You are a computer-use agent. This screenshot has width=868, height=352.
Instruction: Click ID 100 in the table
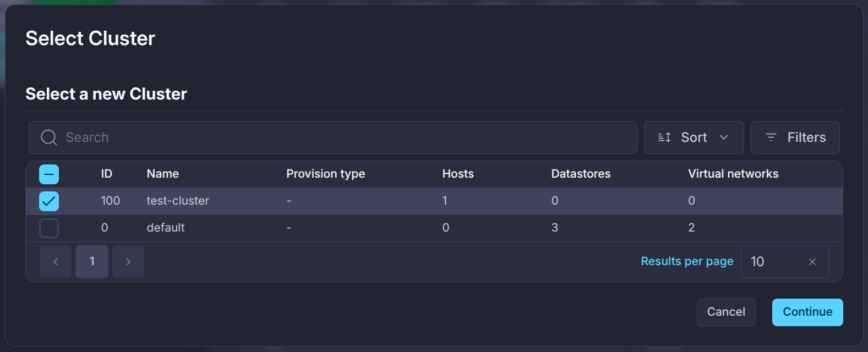(111, 201)
